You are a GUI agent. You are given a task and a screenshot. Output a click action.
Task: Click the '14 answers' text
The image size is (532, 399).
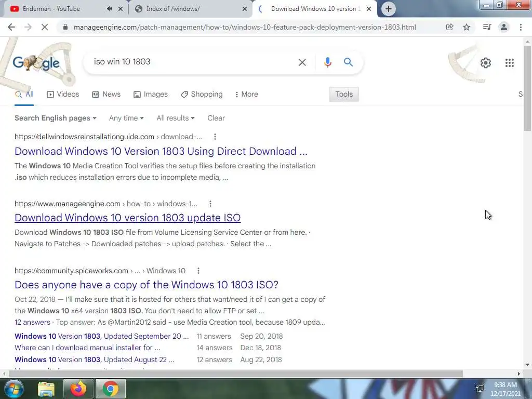click(x=215, y=348)
